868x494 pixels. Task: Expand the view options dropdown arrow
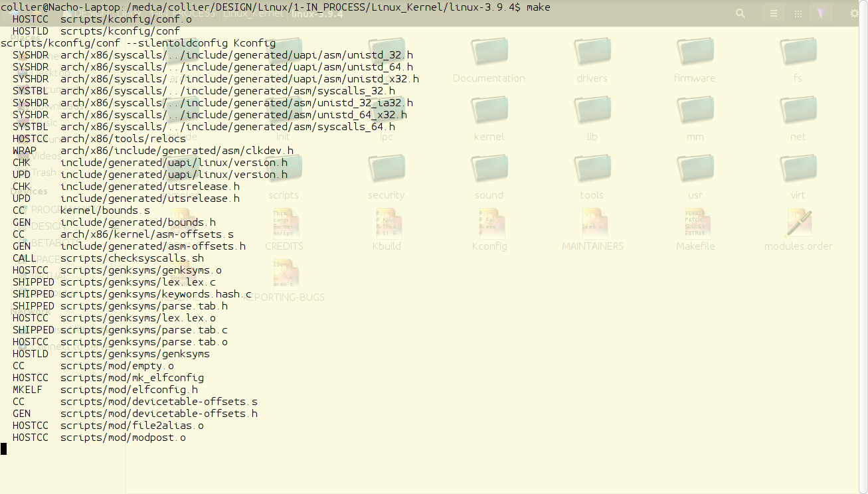pos(822,13)
